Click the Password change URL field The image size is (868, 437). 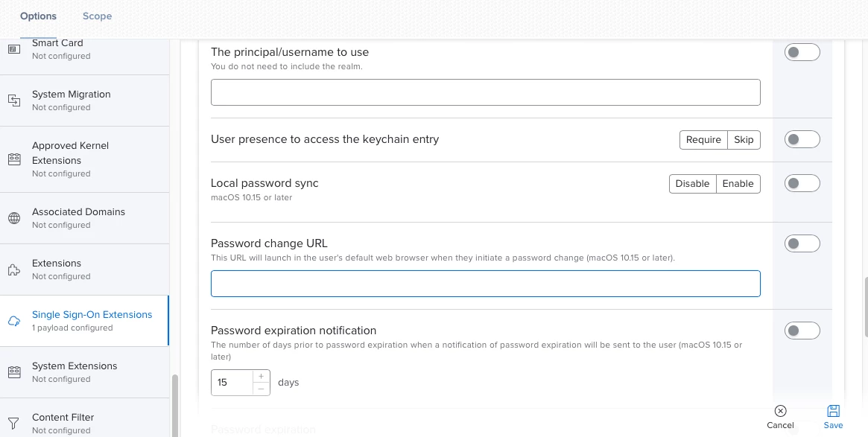(485, 284)
